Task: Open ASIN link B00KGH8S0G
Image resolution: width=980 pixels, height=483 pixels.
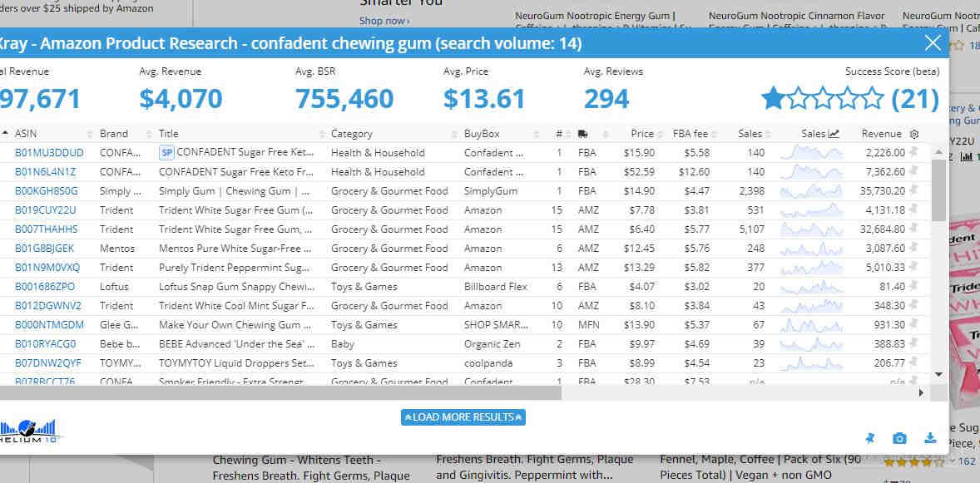Action: pyautogui.click(x=47, y=190)
